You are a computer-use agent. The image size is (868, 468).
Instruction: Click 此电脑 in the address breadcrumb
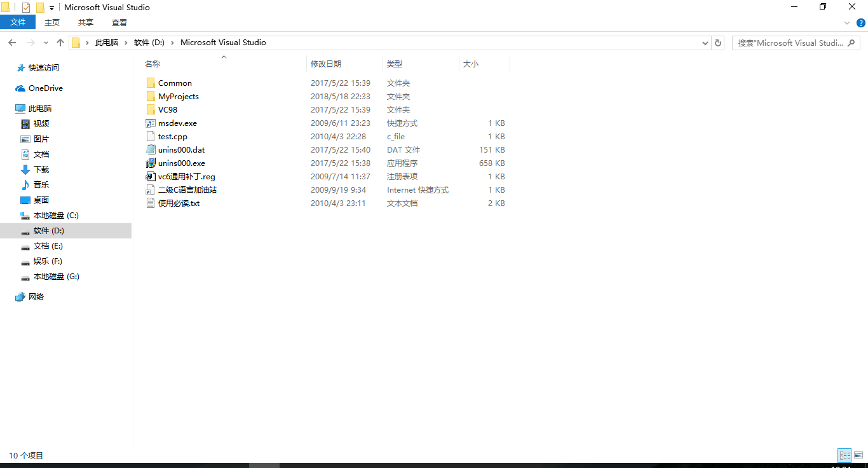pyautogui.click(x=107, y=43)
